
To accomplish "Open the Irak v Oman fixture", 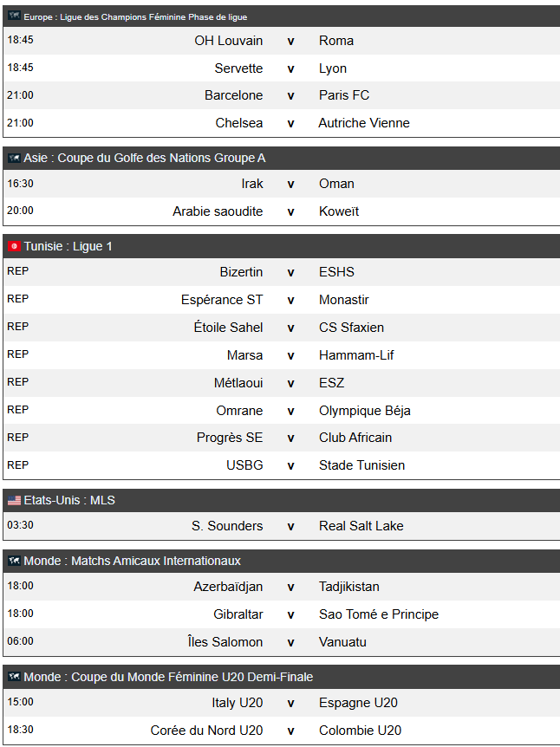I will pos(282,184).
